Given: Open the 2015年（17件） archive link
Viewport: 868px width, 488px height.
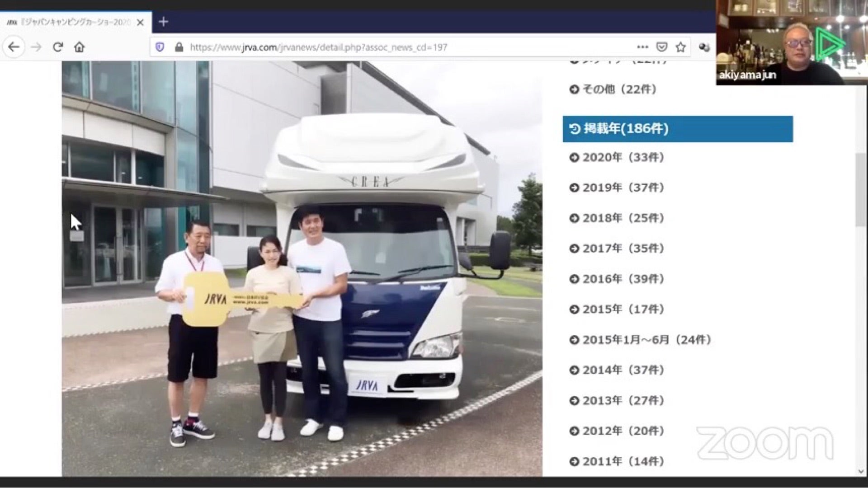Looking at the screenshot, I should [x=617, y=309].
